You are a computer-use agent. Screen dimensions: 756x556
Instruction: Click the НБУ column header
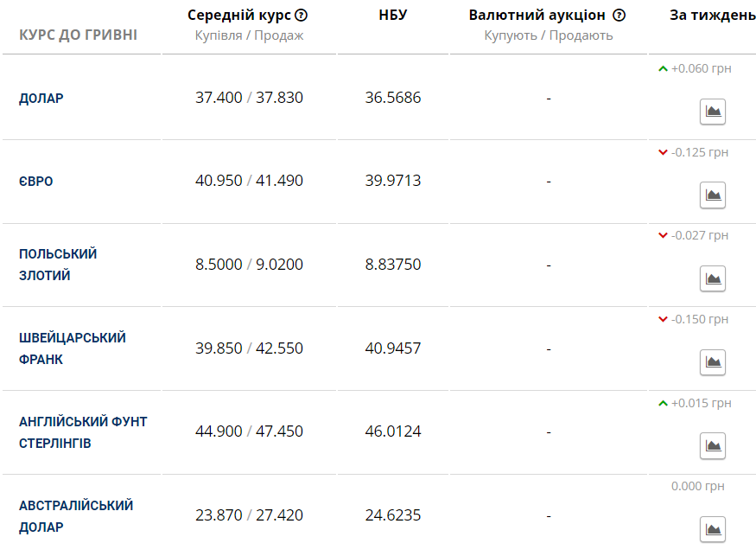[393, 15]
